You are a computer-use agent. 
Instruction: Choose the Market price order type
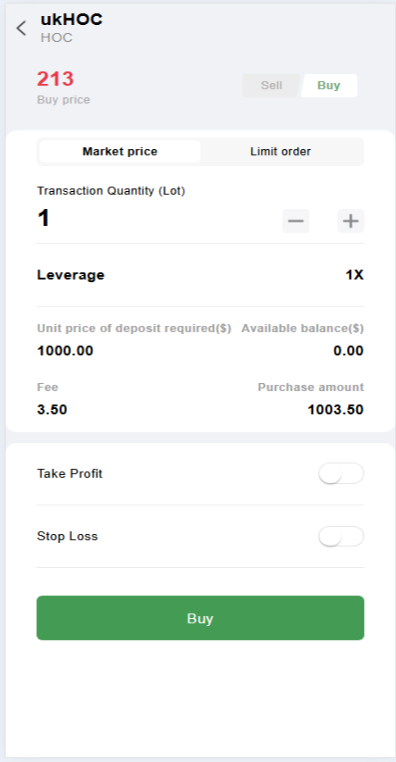tap(120, 151)
